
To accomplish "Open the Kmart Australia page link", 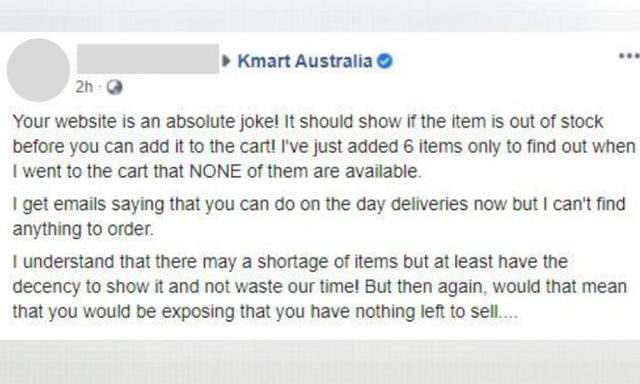I will click(305, 61).
